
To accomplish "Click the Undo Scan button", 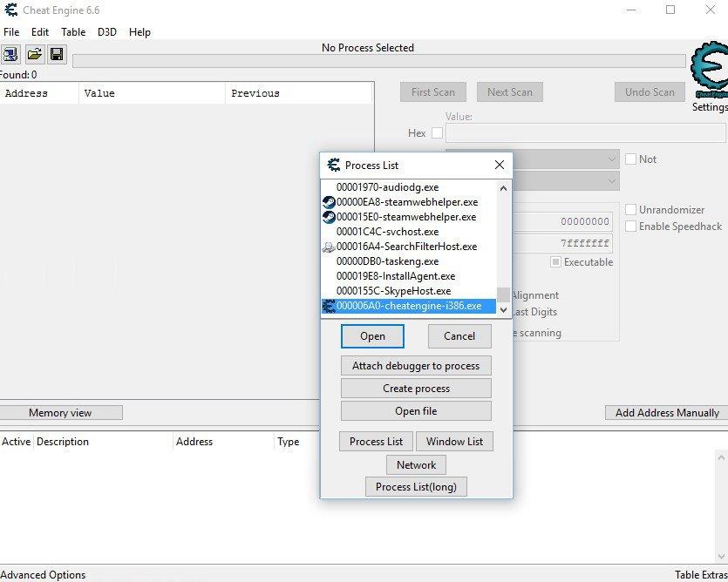I will tap(650, 91).
